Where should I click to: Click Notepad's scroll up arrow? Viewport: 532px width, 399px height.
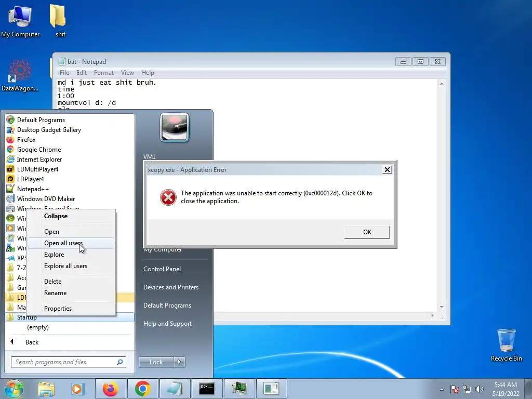442,84
